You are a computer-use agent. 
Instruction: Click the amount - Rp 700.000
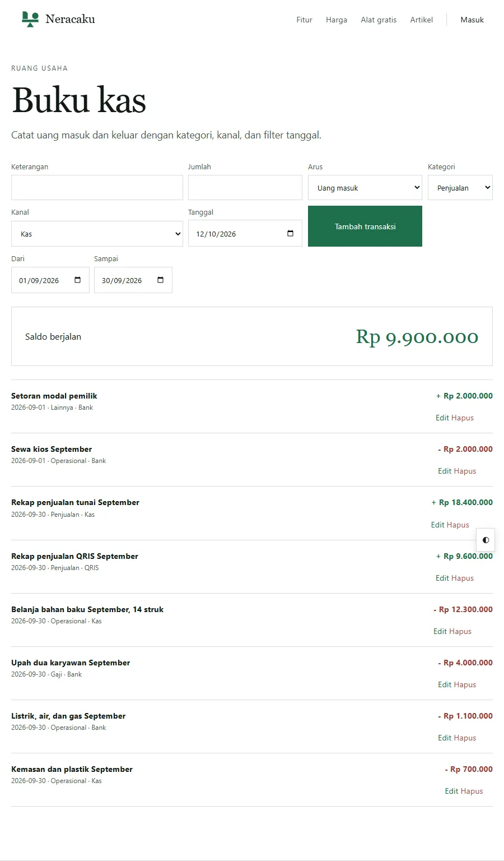pos(469,769)
